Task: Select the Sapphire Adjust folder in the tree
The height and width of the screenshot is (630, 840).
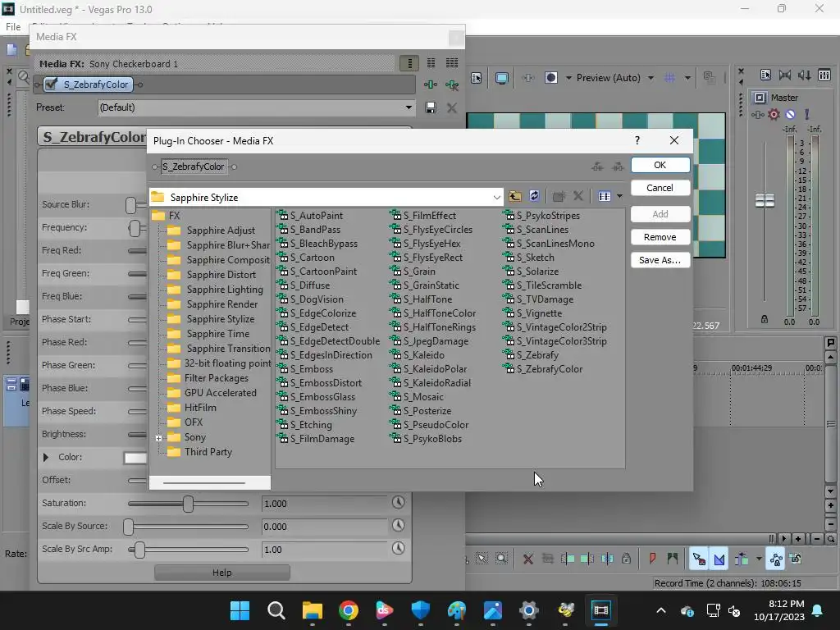Action: click(221, 231)
